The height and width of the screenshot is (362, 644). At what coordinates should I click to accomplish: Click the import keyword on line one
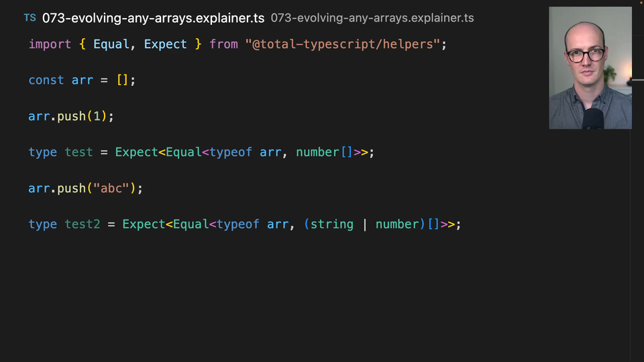50,44
